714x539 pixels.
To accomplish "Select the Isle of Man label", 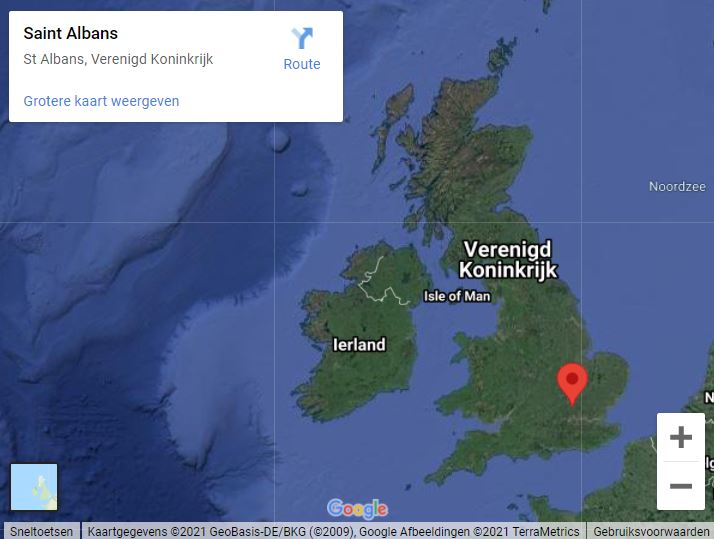I will coord(457,296).
